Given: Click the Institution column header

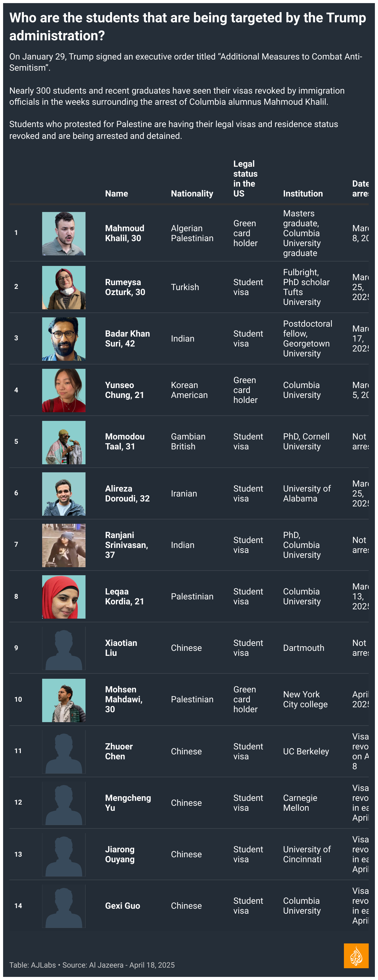Looking at the screenshot, I should [x=303, y=193].
